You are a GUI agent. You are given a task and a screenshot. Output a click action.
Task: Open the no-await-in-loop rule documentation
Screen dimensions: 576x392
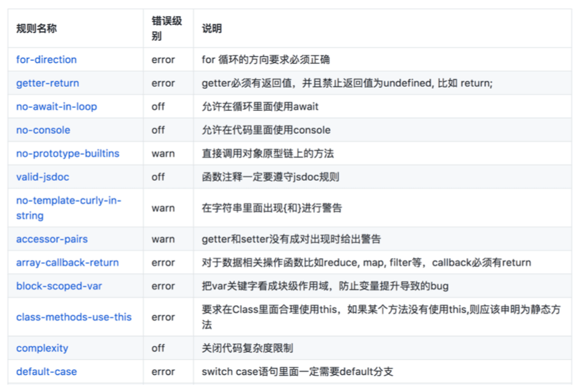click(56, 107)
